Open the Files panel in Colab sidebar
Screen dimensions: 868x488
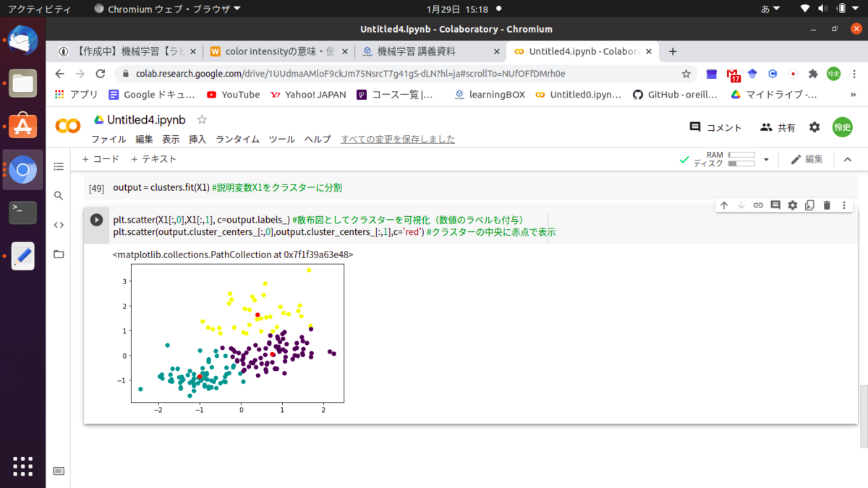tap(59, 254)
